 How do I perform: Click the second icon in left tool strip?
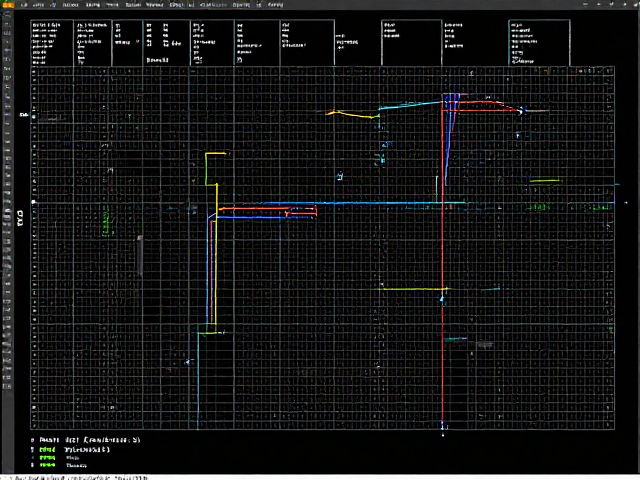tap(7, 25)
